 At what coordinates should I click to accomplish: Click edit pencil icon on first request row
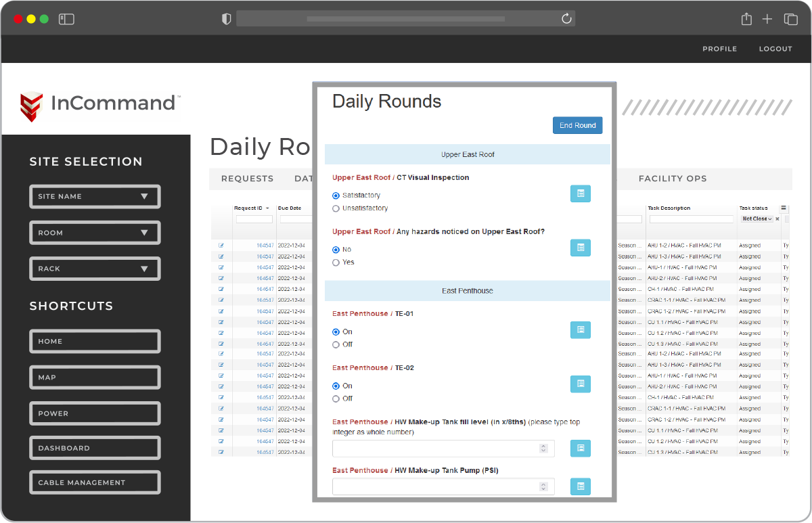tap(221, 245)
